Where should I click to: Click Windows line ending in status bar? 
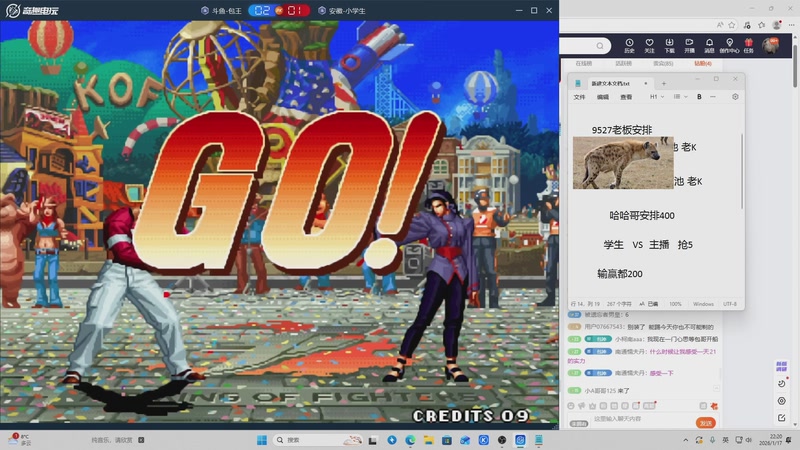click(x=703, y=304)
